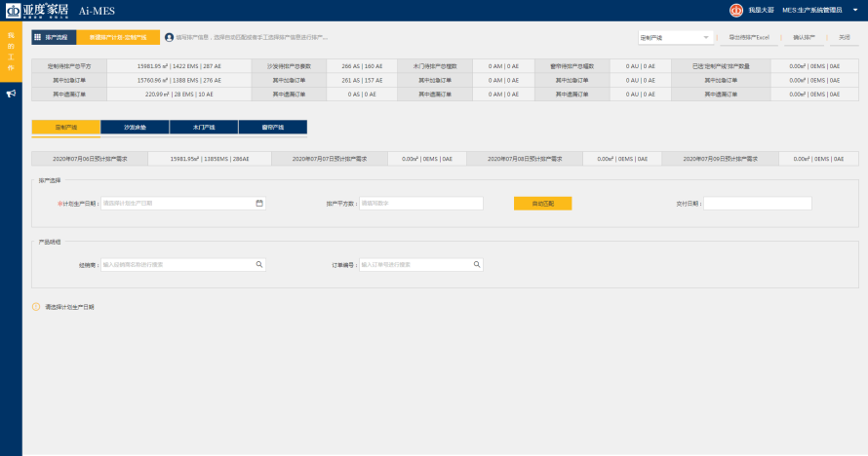This screenshot has width=868, height=456.
Task: Click the 计划生产日期 date input
Action: [x=183, y=203]
